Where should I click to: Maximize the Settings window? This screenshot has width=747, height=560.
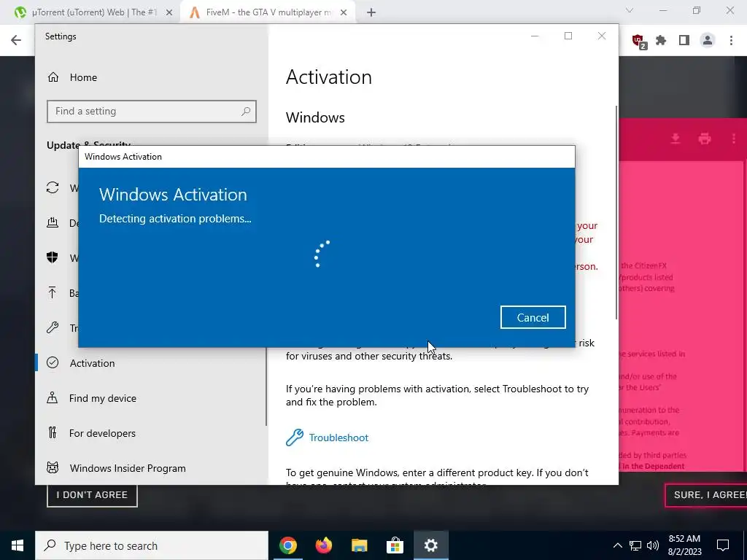tap(568, 36)
